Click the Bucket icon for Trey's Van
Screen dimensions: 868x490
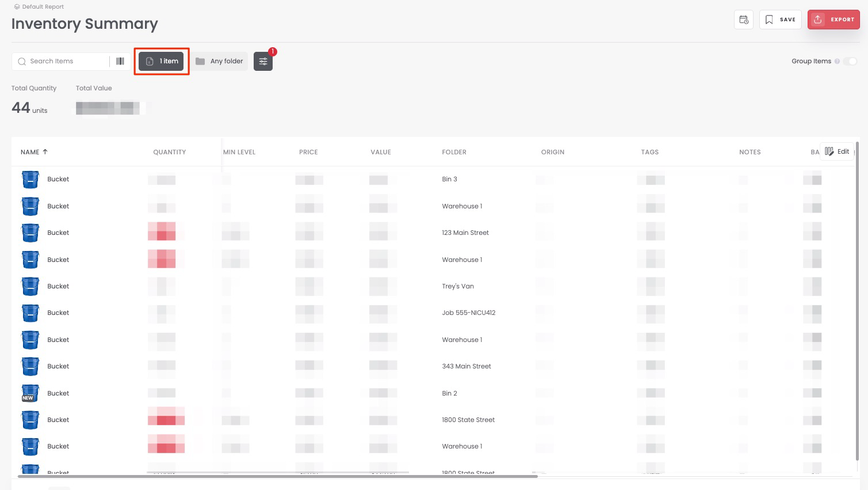click(30, 286)
